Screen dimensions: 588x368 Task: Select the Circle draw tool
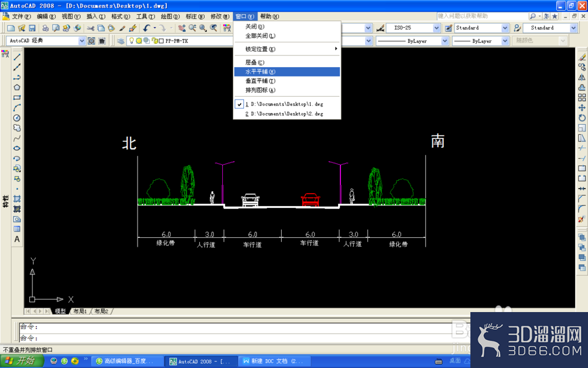coord(17,118)
